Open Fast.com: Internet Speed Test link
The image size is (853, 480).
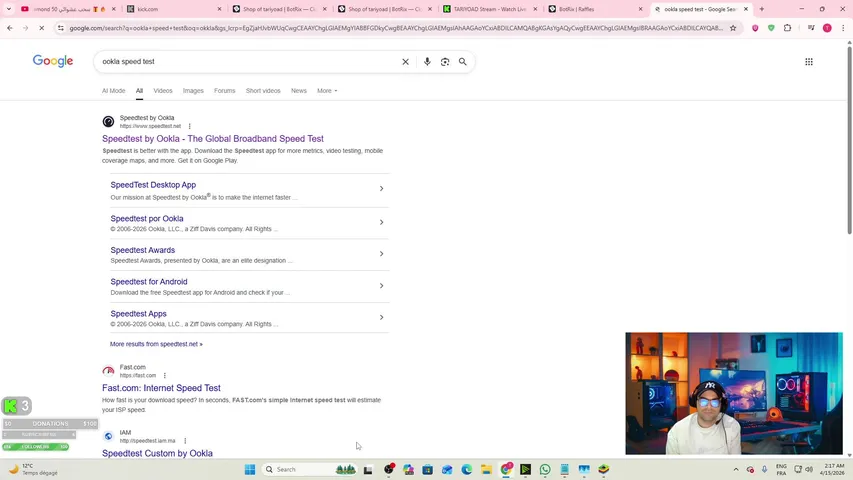point(161,388)
